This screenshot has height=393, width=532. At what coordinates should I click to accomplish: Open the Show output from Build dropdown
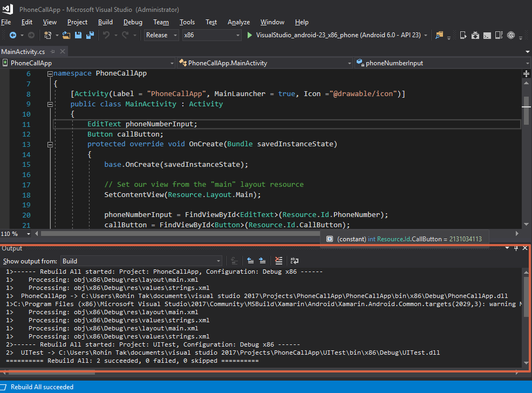pos(141,261)
